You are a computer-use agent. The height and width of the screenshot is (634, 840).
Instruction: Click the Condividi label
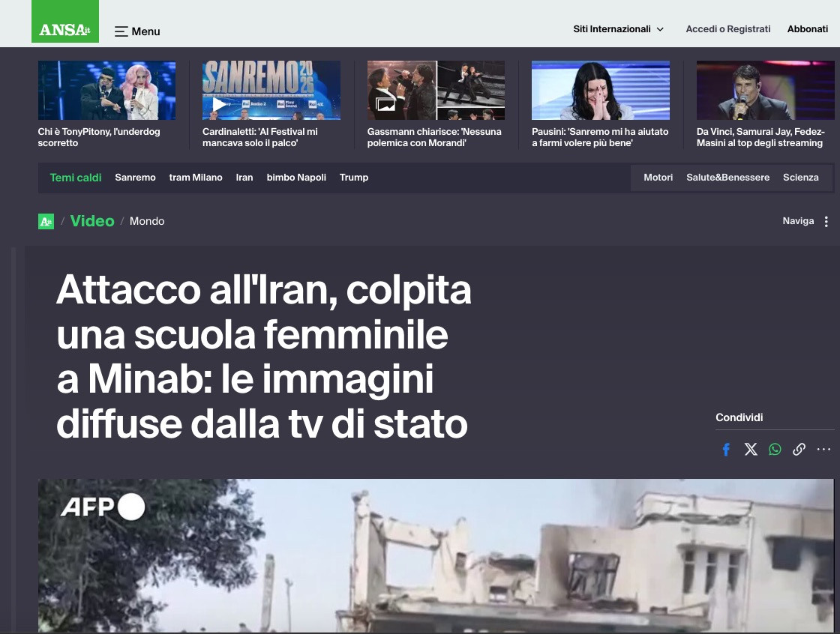tap(739, 417)
